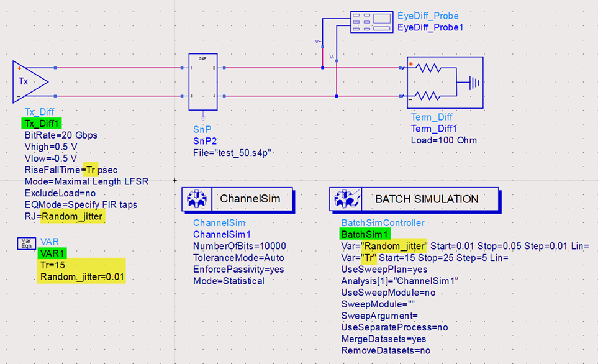Select the Tx_Diff1 instance name

tap(41, 124)
